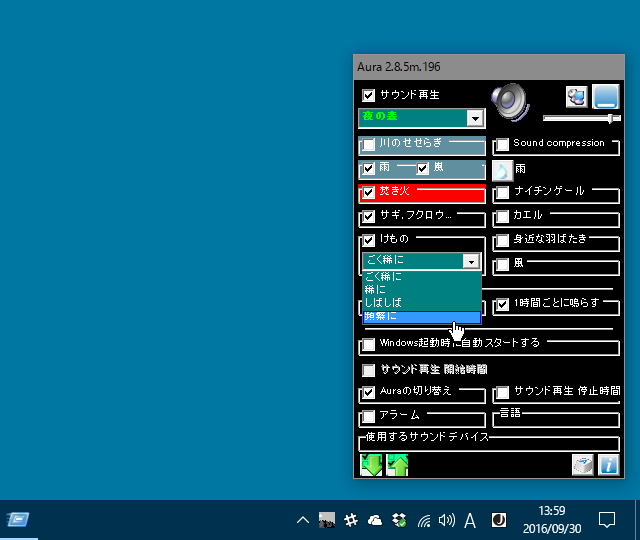
Task: Enable the ナイチンゲール checkbox
Action: click(502, 192)
